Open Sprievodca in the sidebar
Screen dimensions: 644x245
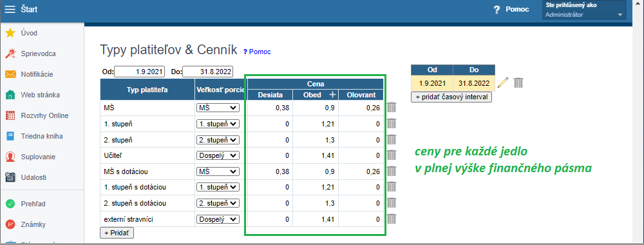[39, 54]
